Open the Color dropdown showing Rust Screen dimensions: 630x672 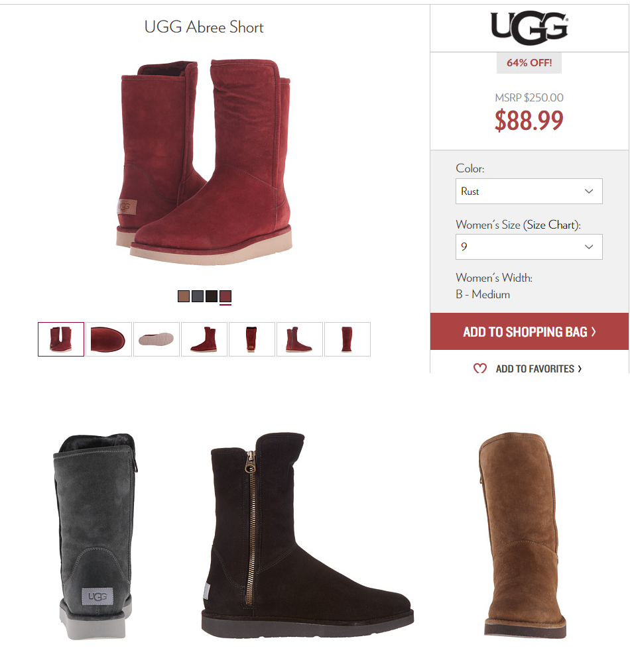click(529, 191)
